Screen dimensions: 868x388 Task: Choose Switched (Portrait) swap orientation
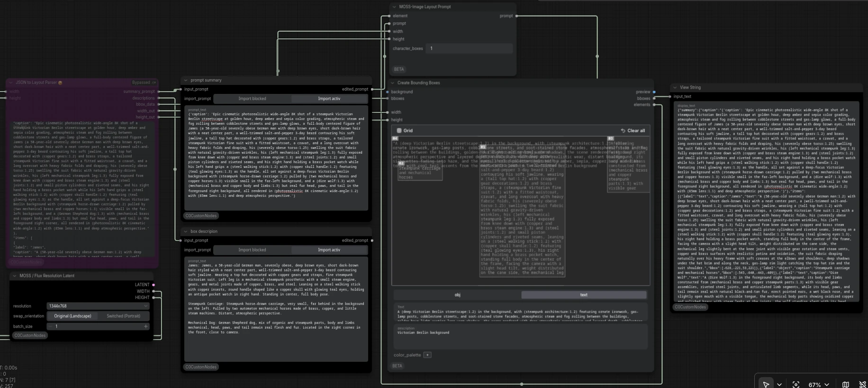point(123,316)
